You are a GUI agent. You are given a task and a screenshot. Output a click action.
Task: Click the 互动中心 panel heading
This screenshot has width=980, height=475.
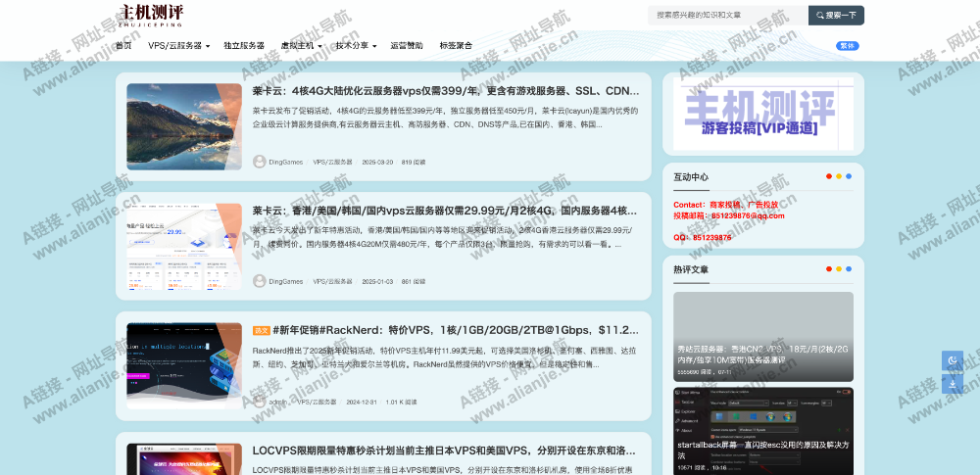[691, 177]
